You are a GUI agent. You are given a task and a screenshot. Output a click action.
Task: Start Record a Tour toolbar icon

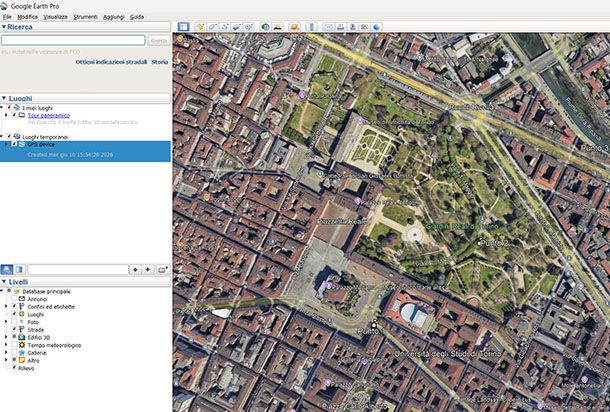coord(249,26)
